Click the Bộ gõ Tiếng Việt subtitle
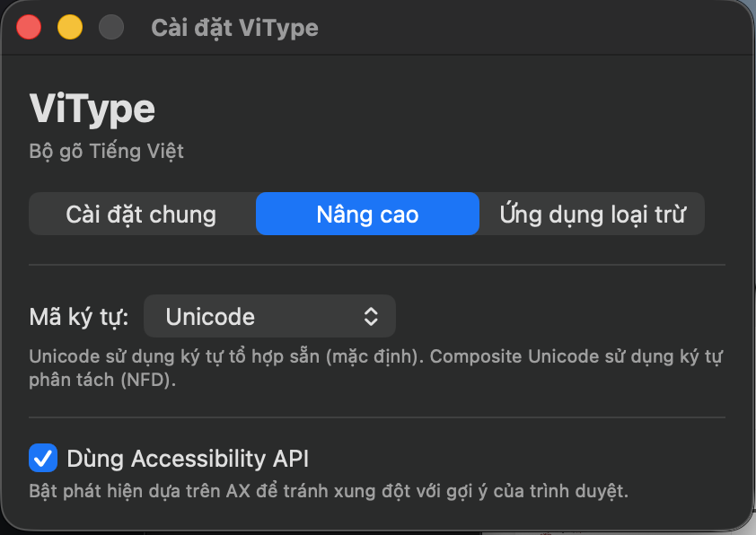The width and height of the screenshot is (756, 535). coord(106,152)
